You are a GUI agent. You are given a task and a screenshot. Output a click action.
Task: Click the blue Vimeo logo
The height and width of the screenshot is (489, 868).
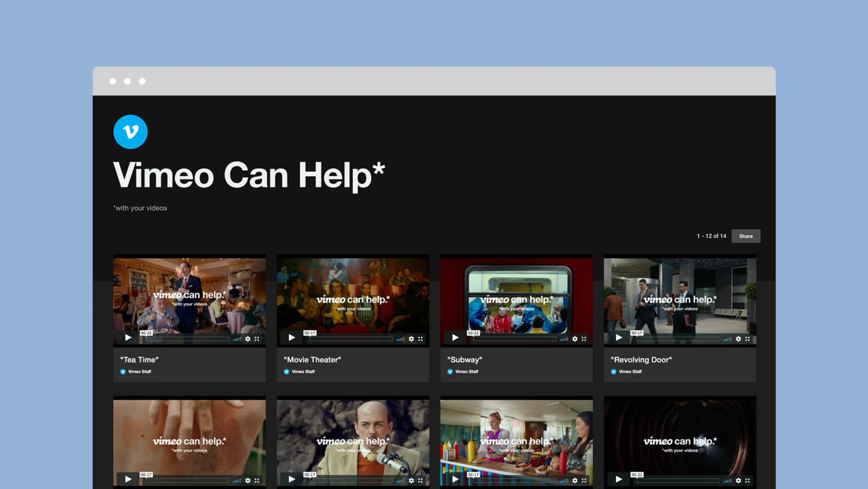[130, 132]
